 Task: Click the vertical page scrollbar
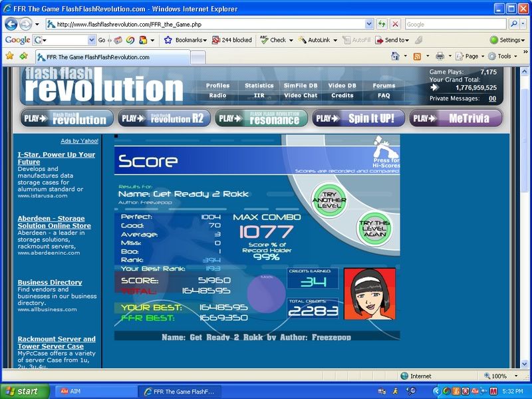(x=525, y=199)
